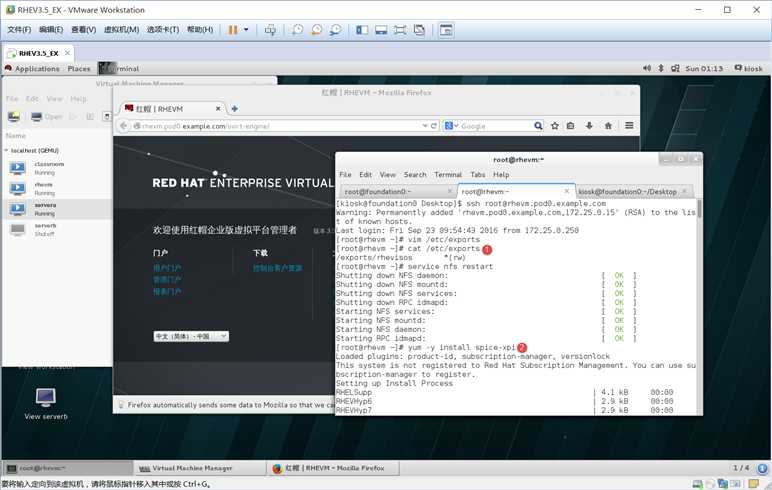Screen dimensions: 772x490
Task: Click the Google search input field
Action: tap(496, 126)
